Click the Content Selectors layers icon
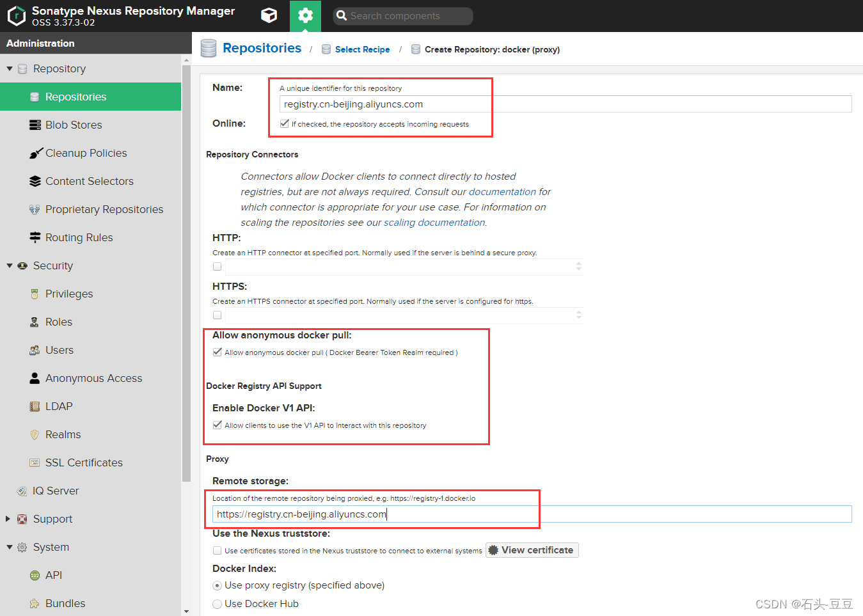This screenshot has height=616, width=863. pyautogui.click(x=35, y=181)
